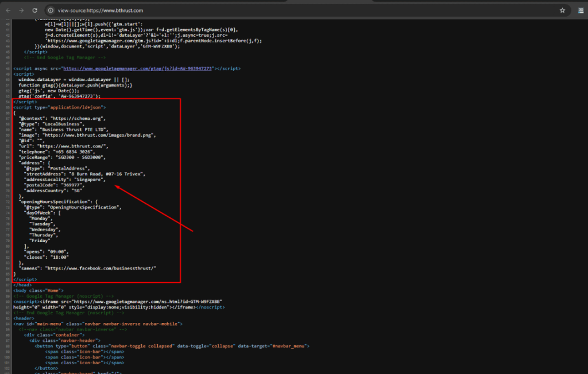Click the button navbar-toggle collapsed line
The height and width of the screenshot is (374, 588).
pyautogui.click(x=172, y=346)
